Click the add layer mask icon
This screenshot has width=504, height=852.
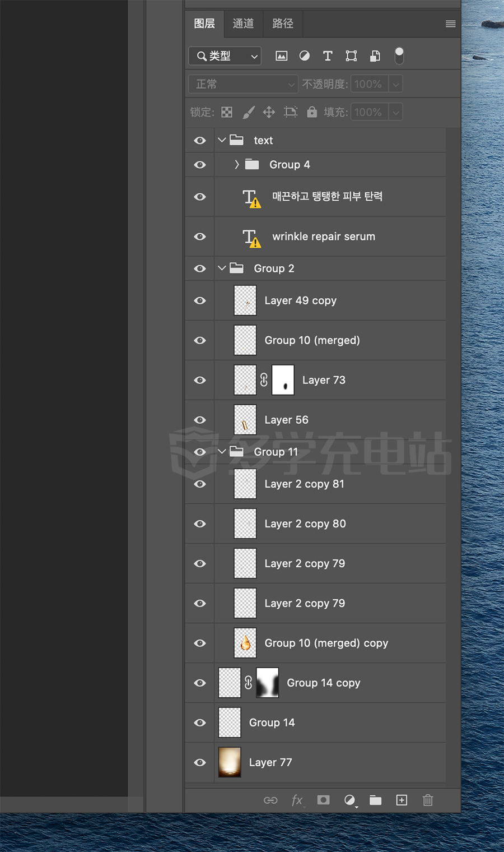(x=323, y=800)
